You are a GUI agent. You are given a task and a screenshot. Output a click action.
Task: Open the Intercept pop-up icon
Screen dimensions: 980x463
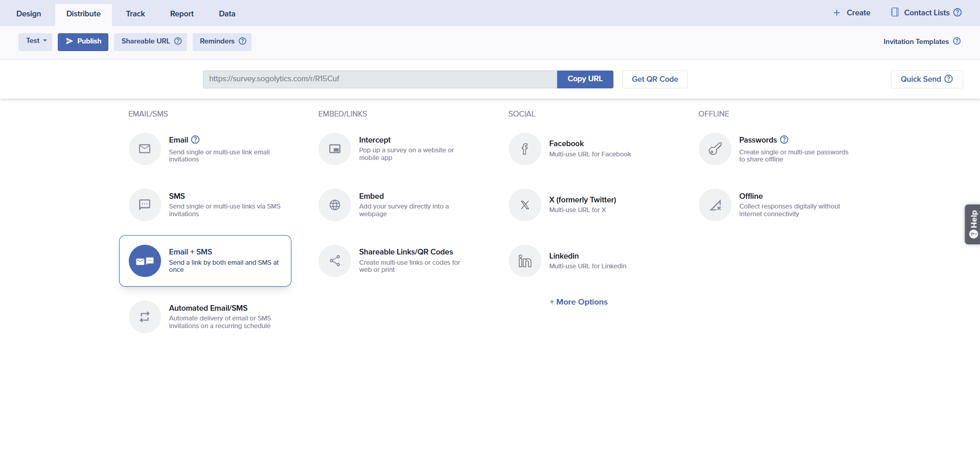click(335, 149)
